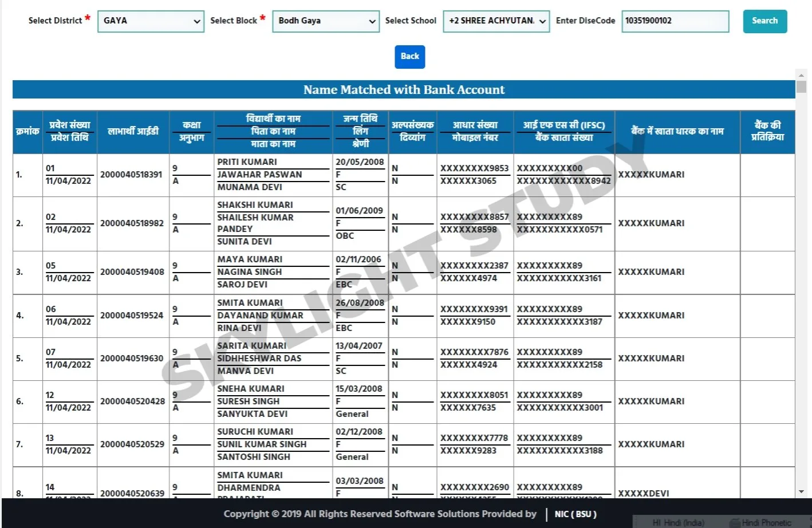Viewport: 812px width, 528px height.
Task: Click birth date 01/06/2009
Action: tap(359, 211)
